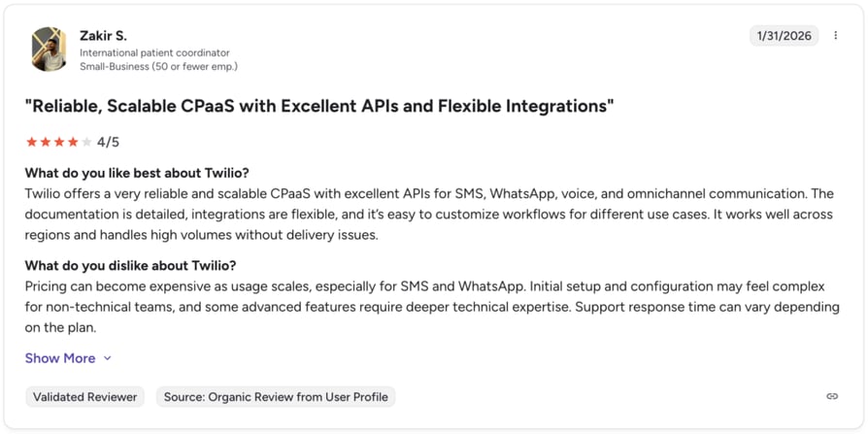Open the reviewer name Zakir S.
The width and height of the screenshot is (868, 434).
pos(103,36)
